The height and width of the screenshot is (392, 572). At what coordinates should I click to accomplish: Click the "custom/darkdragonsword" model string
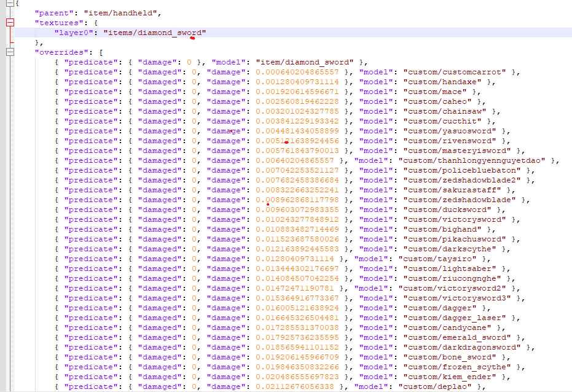point(462,348)
